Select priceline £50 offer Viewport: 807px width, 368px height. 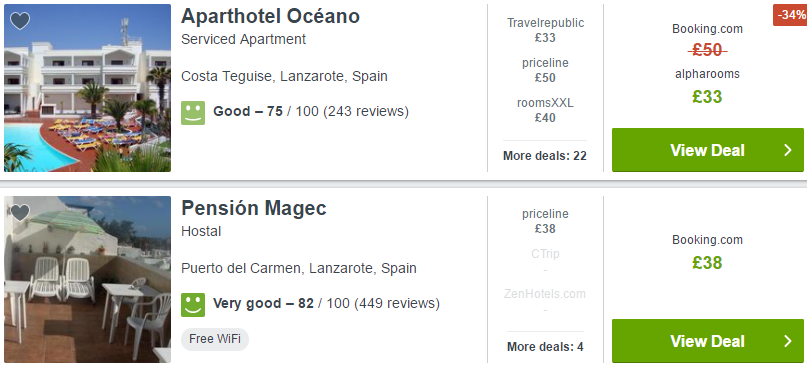(545, 71)
